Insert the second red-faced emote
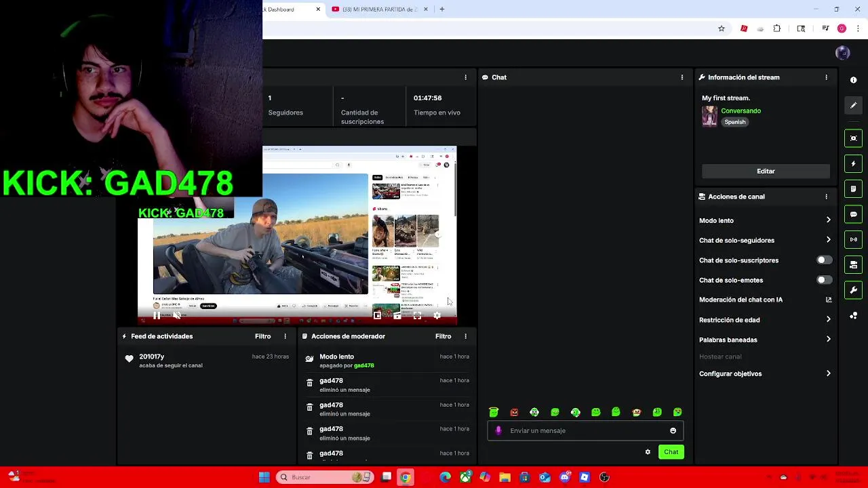Screen dimensions: 868x488 514,412
